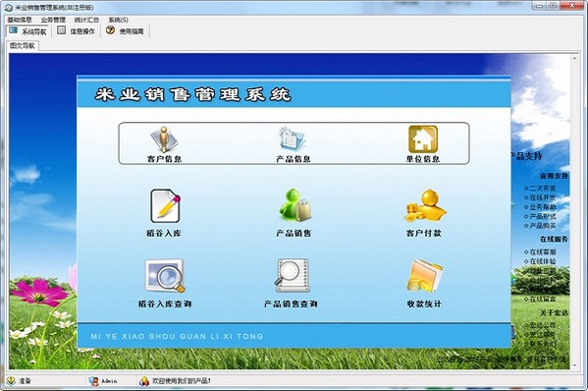Open 客户付款 gold coins icon
Viewport: 588px width, 391px height.
pos(425,205)
